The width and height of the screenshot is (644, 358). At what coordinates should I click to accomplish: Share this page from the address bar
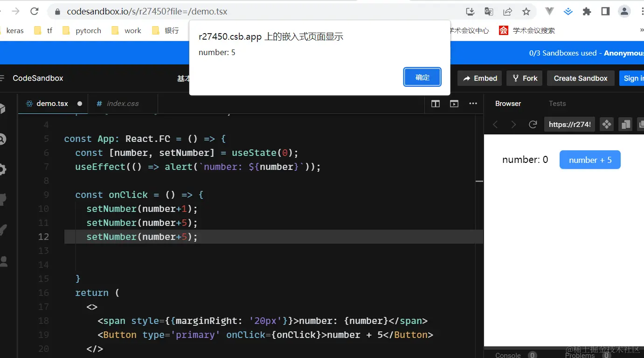pyautogui.click(x=507, y=11)
